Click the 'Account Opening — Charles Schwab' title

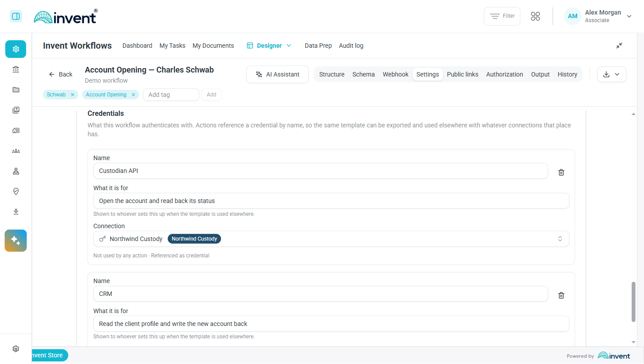(149, 70)
